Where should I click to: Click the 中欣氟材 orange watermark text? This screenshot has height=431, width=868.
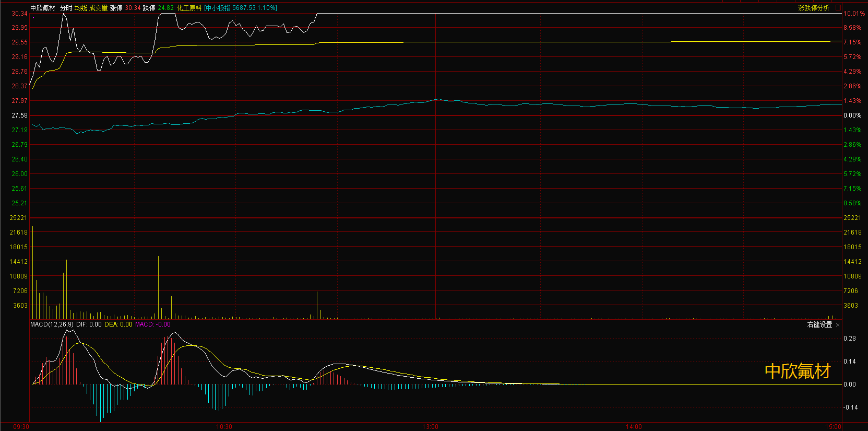pos(797,371)
